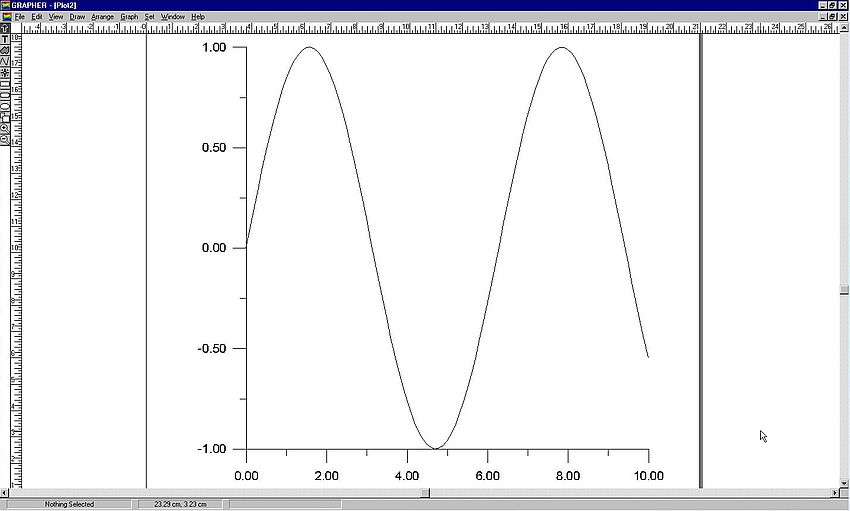
Task: Select the Symbol tool
Action: [x=5, y=73]
